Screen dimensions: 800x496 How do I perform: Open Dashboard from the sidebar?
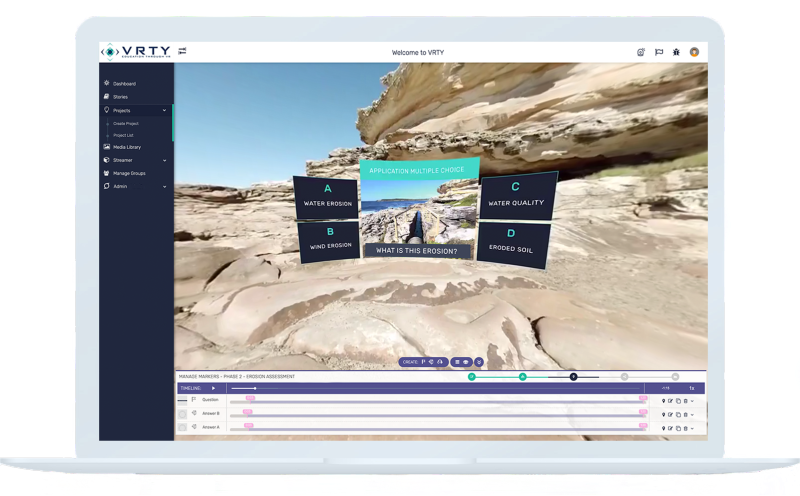124,84
